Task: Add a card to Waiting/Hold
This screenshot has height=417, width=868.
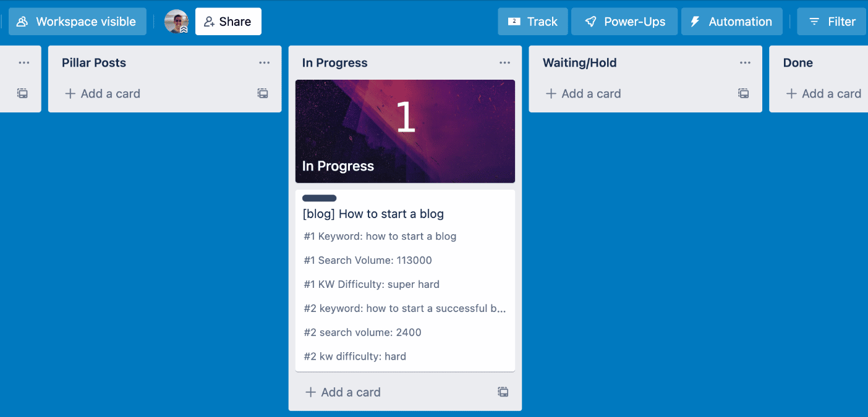Action: pos(582,93)
